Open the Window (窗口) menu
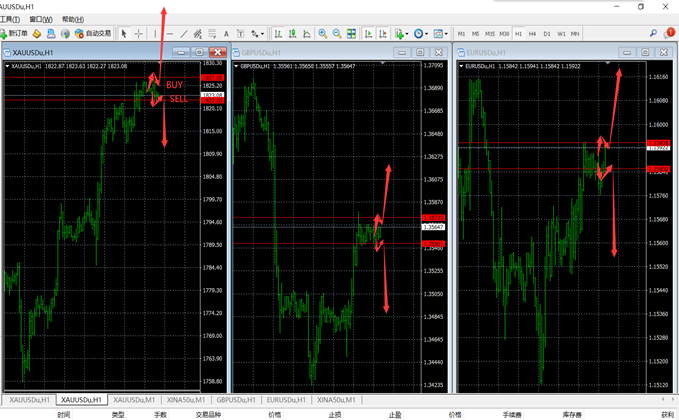 tap(41, 19)
